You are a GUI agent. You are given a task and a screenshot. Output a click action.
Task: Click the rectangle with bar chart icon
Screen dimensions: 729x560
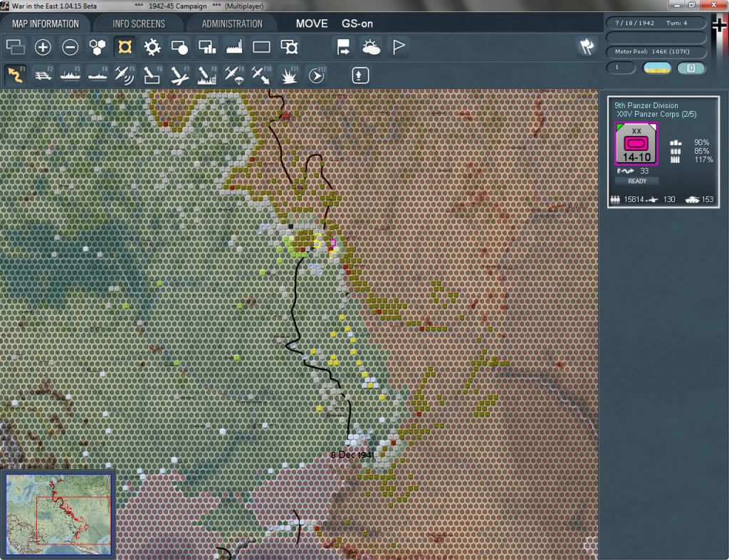pos(207,47)
